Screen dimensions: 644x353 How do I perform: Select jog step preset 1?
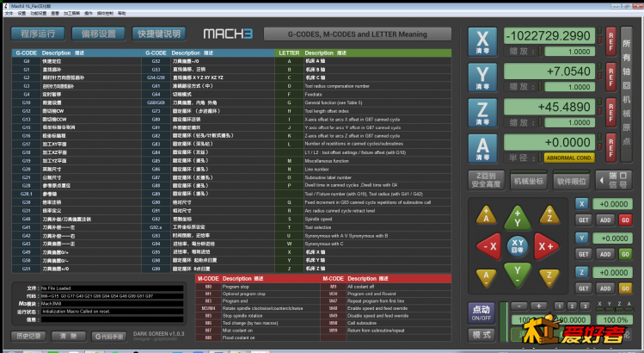[559, 307]
